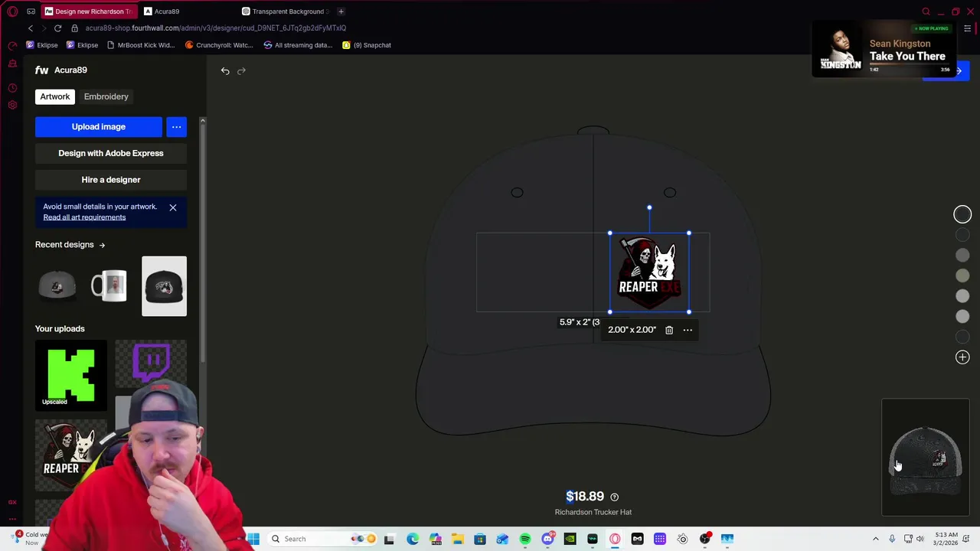
Task: Choose the mug recent design
Action: coord(109,286)
